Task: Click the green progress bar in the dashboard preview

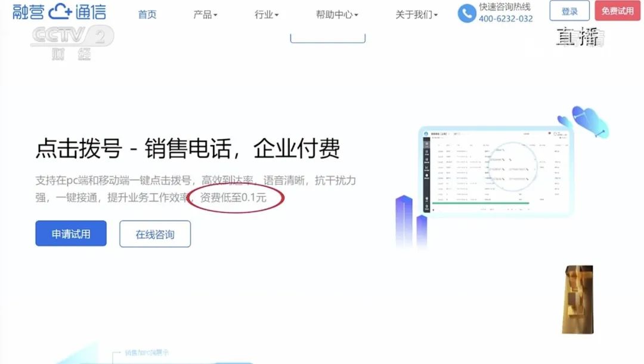Action: pyautogui.click(x=481, y=203)
